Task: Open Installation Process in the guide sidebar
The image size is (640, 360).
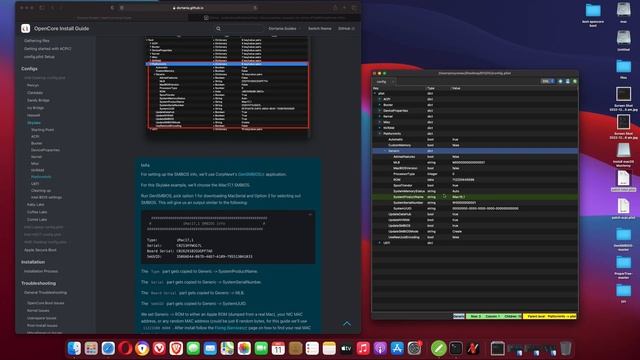Action: pyautogui.click(x=41, y=271)
